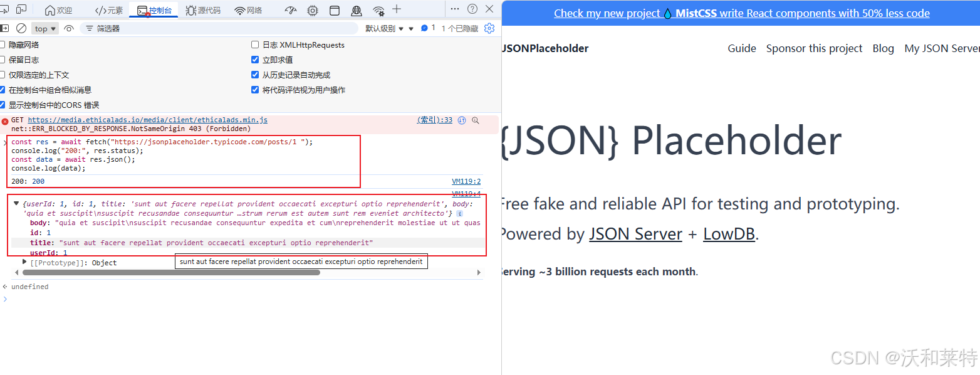Click the network request icon in error row
The width and height of the screenshot is (980, 375).
coord(462,120)
